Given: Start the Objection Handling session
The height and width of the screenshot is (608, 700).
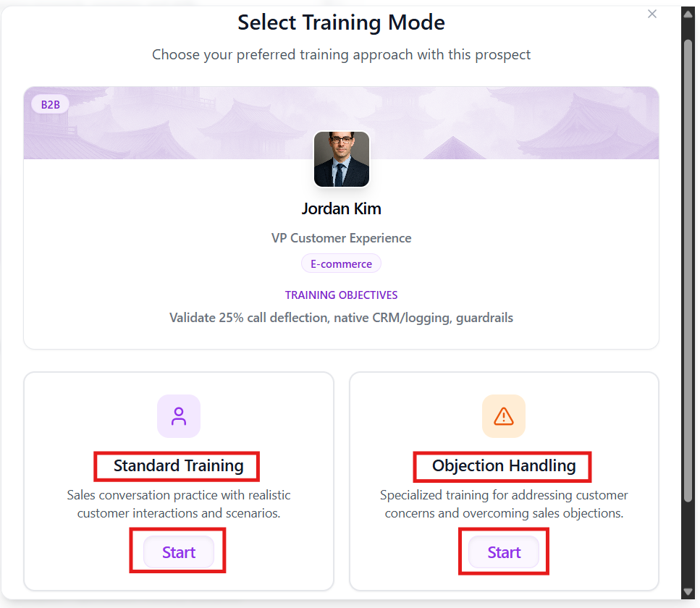Looking at the screenshot, I should (504, 552).
